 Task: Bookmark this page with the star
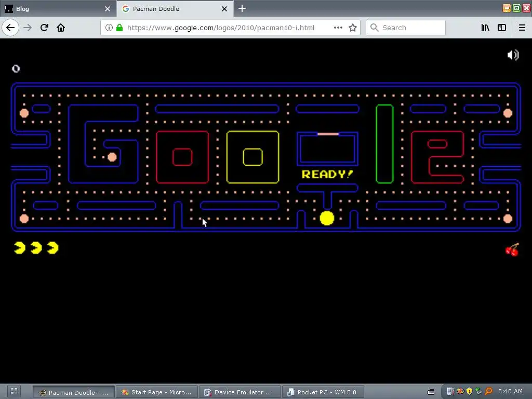(353, 28)
